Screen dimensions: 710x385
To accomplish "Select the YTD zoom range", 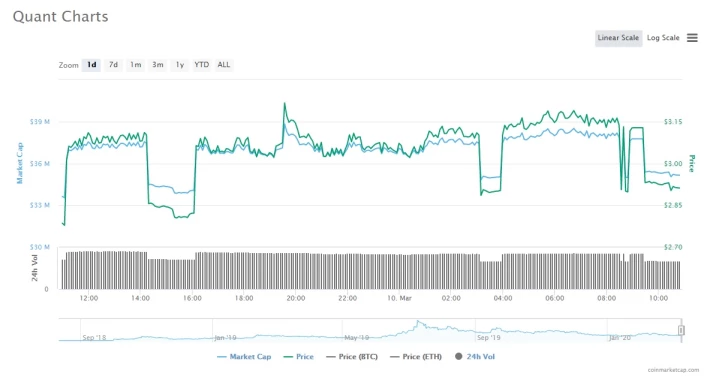I will pyautogui.click(x=201, y=65).
